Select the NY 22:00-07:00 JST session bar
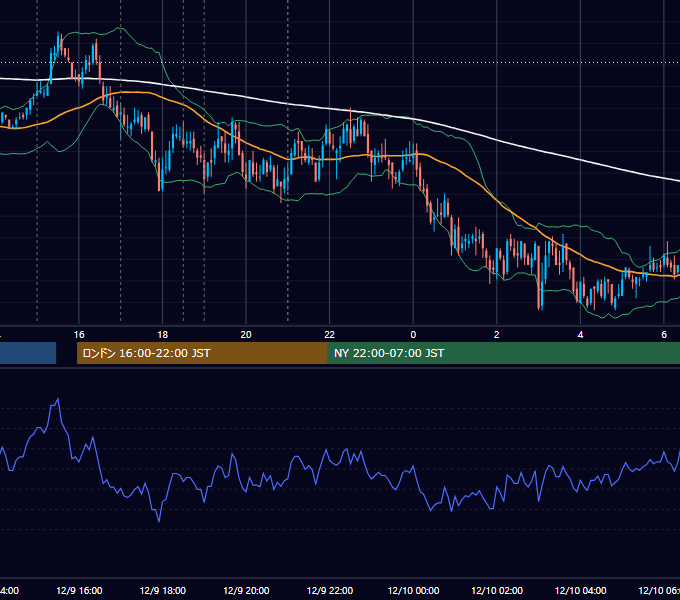Viewport: 680px width, 600px height. tap(503, 353)
